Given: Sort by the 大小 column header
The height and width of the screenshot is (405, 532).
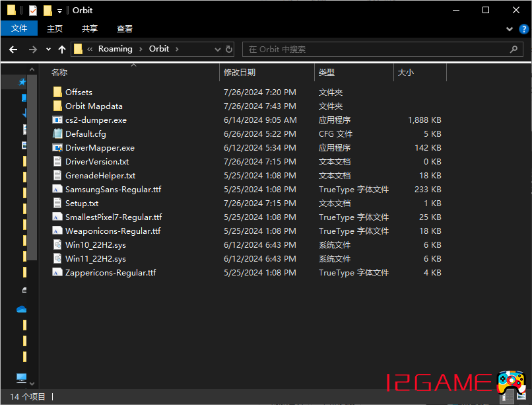Looking at the screenshot, I should (420, 72).
